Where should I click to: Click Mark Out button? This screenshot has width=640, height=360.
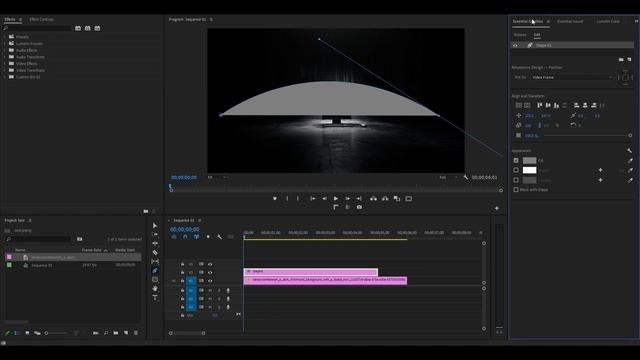pyautogui.click(x=298, y=198)
